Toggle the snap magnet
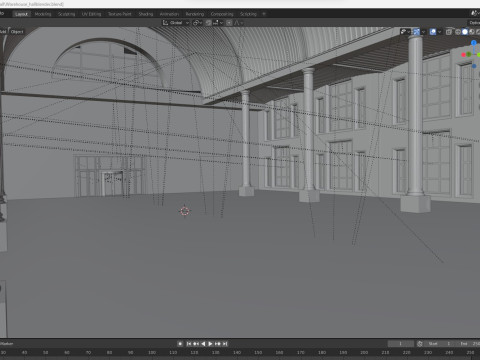Viewport: 480px width, 360px height. pyautogui.click(x=208, y=23)
